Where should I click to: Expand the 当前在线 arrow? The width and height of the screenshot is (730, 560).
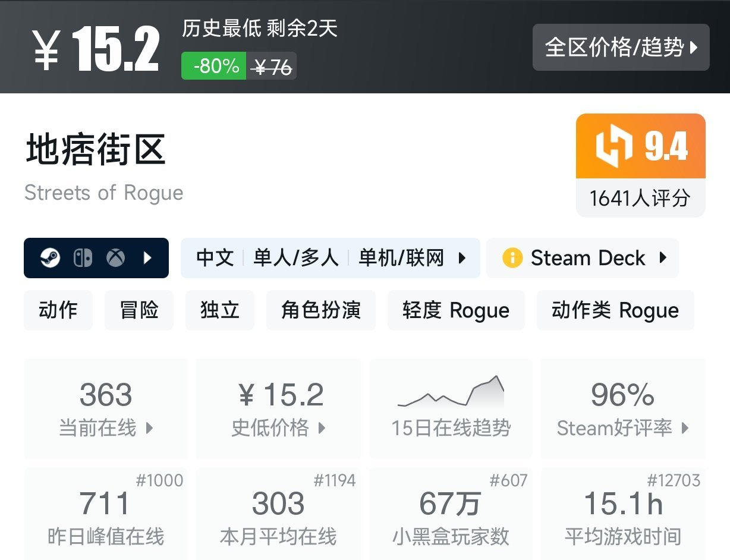coord(149,428)
